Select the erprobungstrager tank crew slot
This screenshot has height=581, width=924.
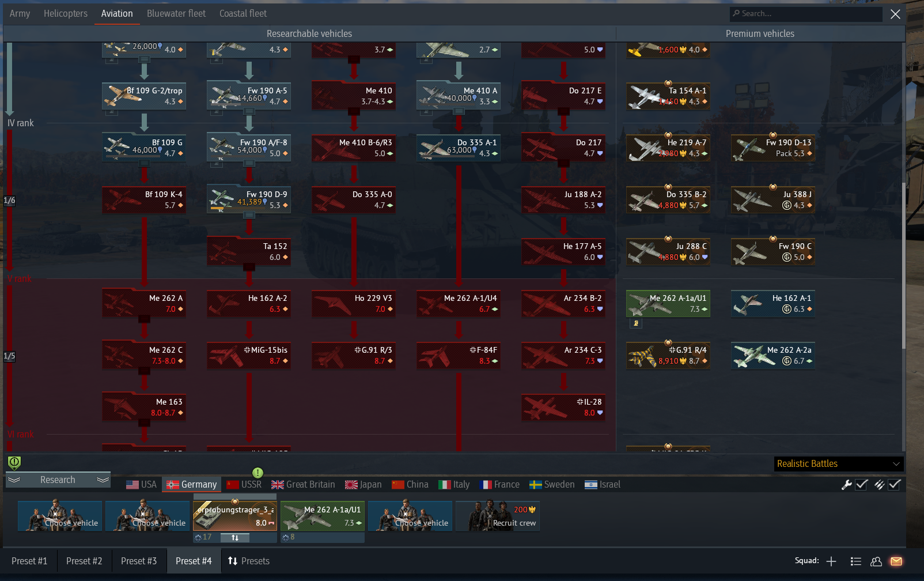[235, 516]
